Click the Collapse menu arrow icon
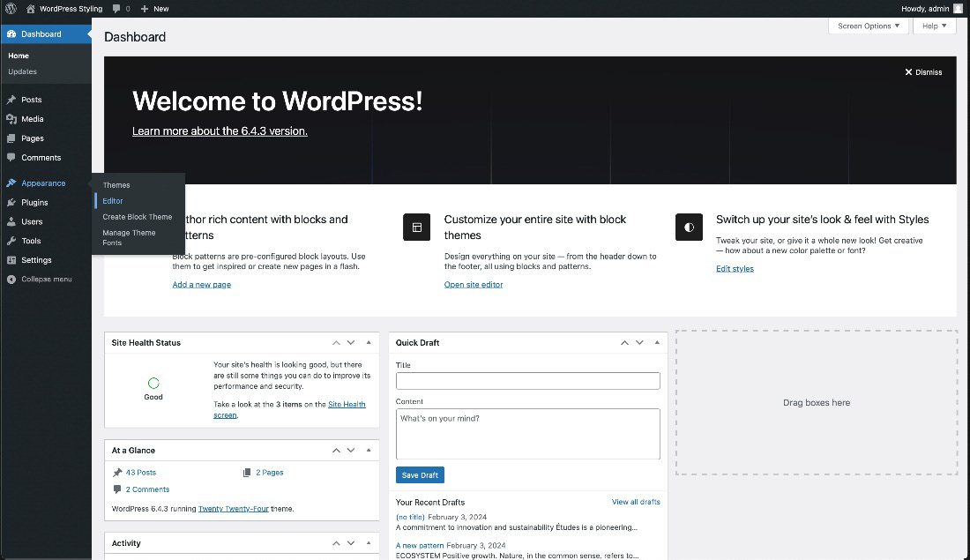This screenshot has width=970, height=560. (x=11, y=279)
